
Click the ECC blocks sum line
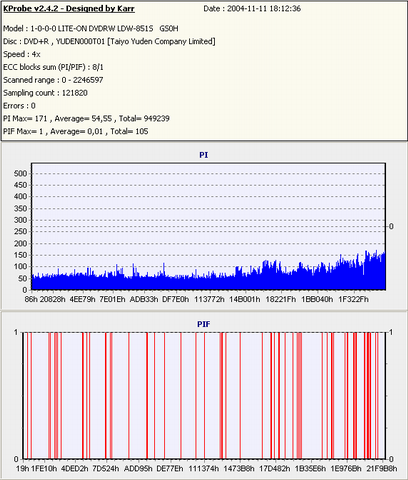pyautogui.click(x=53, y=67)
